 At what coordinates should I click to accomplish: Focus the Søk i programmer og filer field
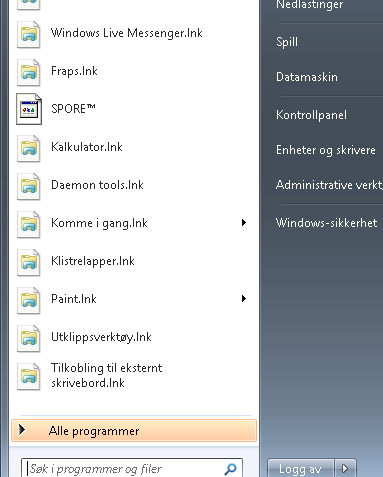132,468
